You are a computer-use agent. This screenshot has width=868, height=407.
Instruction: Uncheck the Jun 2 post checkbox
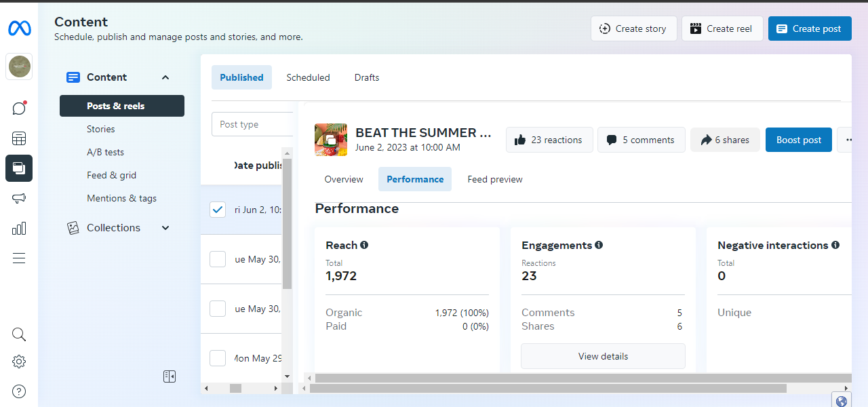218,210
